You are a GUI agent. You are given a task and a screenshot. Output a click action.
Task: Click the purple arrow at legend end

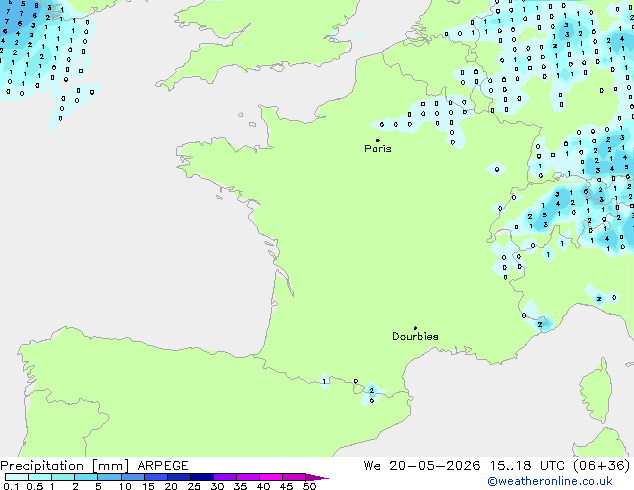[317, 477]
